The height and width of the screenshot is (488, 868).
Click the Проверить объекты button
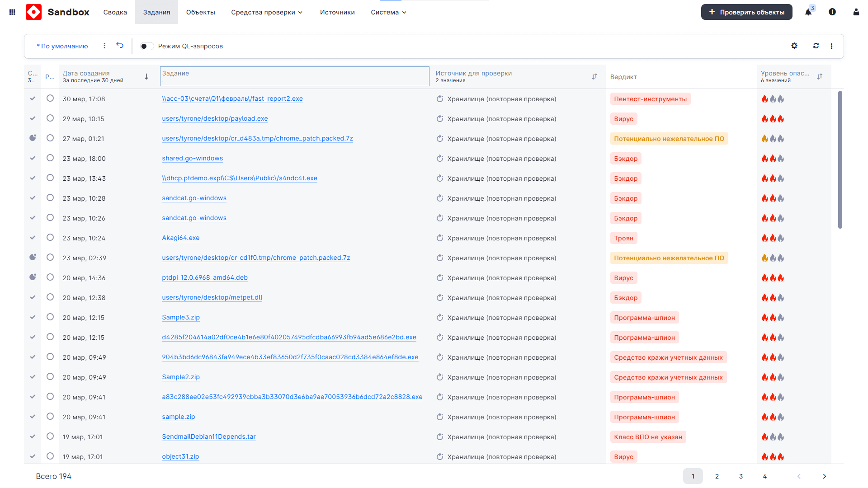[746, 12]
